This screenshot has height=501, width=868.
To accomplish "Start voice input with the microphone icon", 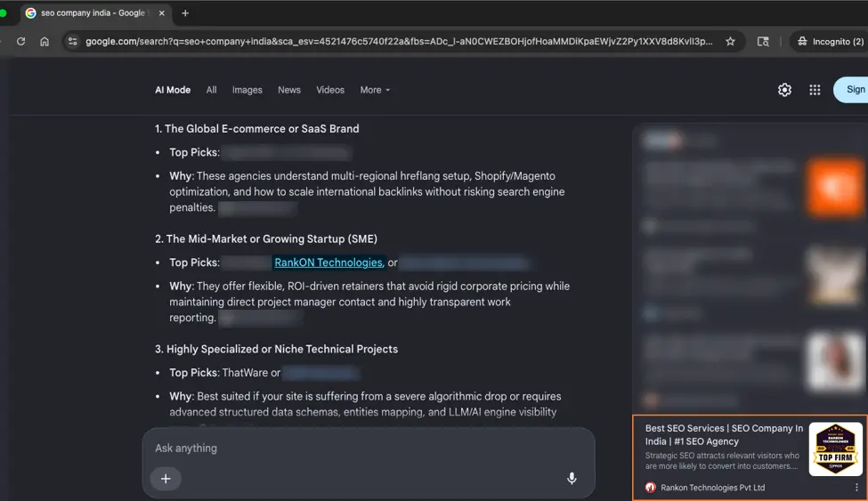I will (572, 478).
